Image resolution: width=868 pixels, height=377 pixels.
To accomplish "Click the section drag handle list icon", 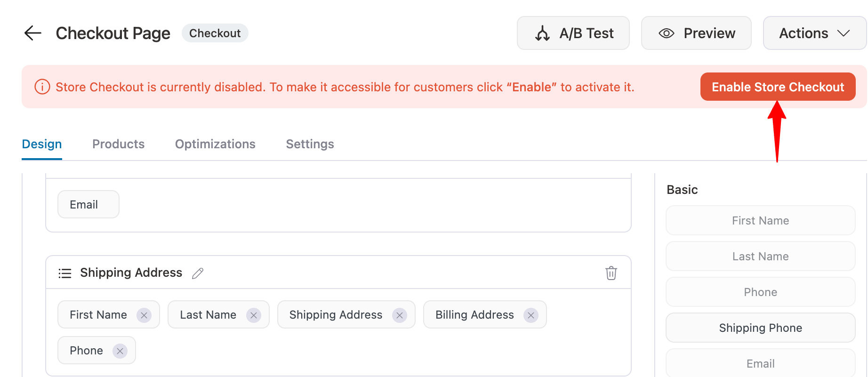I will (65, 273).
